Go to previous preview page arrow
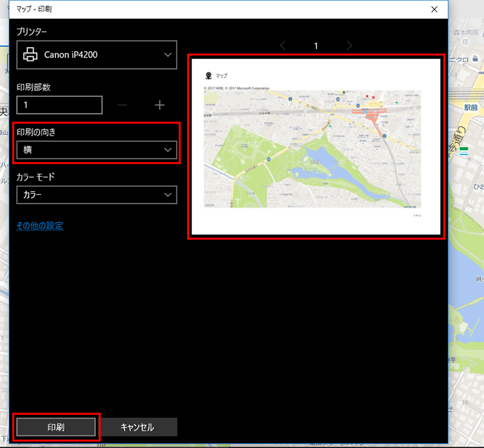Screen dimensions: 484x448 click(x=282, y=46)
